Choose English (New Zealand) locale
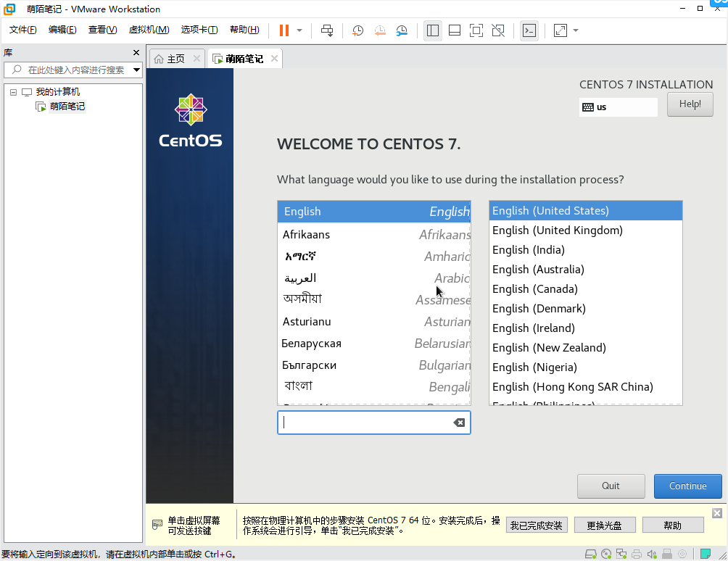Screen dimensions: 728x561 click(585, 348)
